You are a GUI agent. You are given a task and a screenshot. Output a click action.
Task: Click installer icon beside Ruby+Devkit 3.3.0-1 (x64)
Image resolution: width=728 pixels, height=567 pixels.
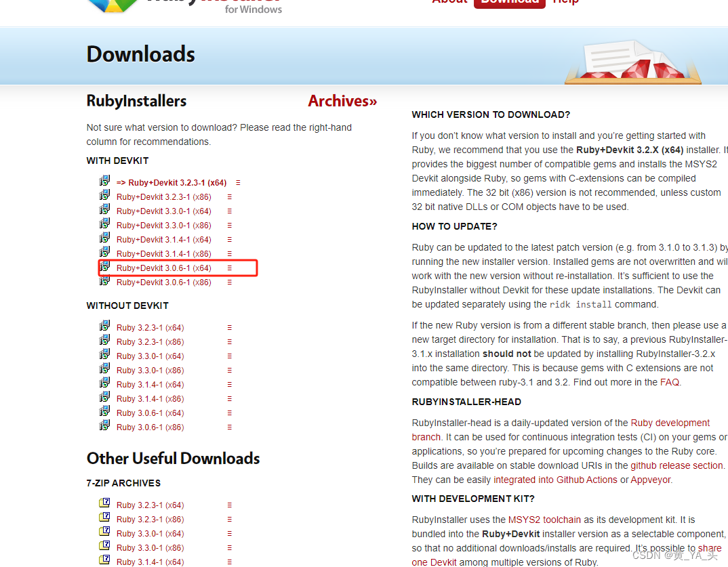104,209
